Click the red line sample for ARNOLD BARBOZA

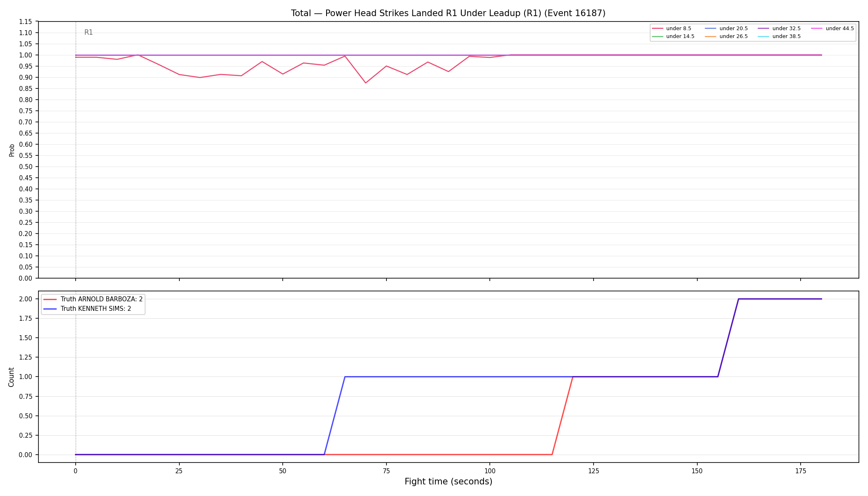(x=50, y=299)
